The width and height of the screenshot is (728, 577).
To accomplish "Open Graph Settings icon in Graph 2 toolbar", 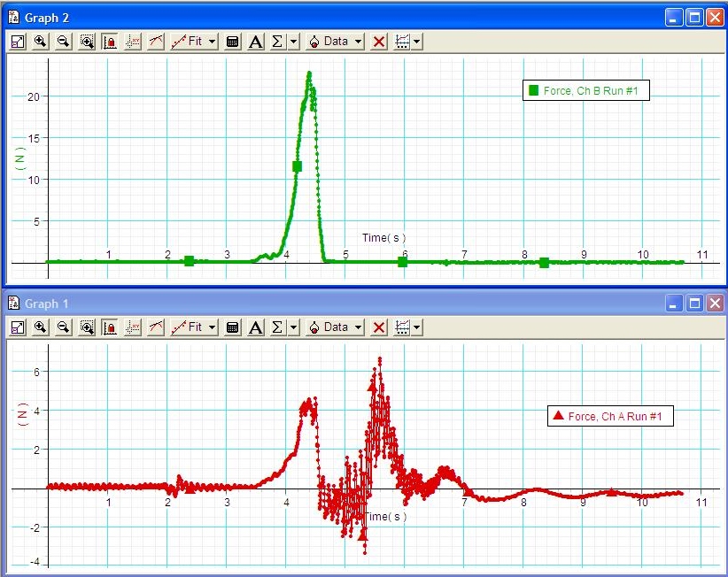I will (402, 42).
